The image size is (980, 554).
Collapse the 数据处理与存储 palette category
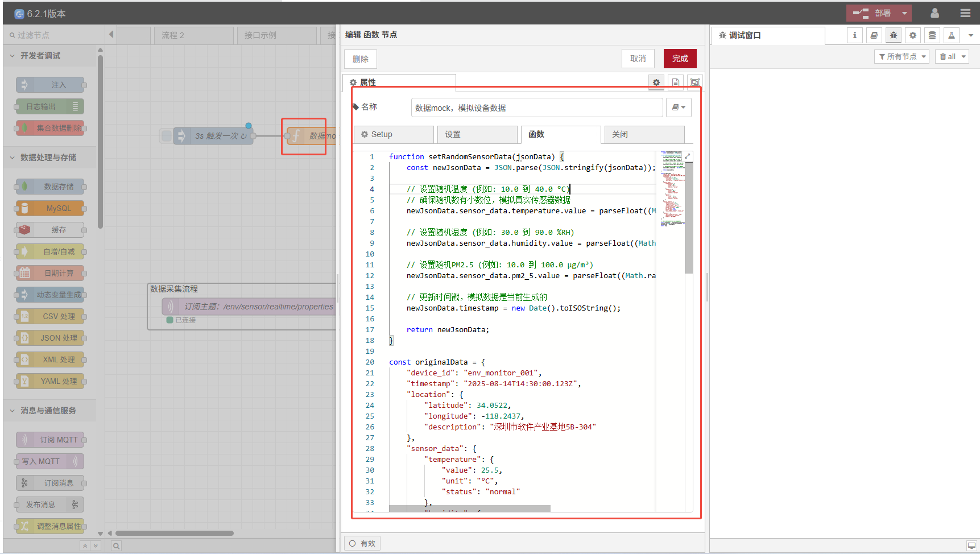click(48, 158)
